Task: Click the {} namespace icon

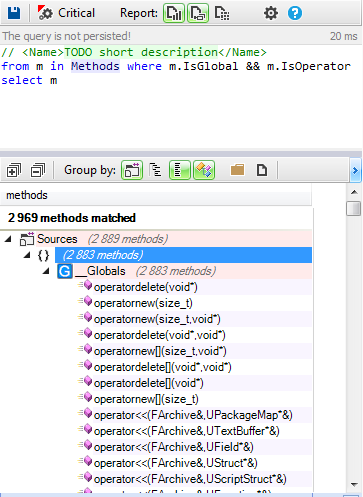Action: click(x=43, y=255)
